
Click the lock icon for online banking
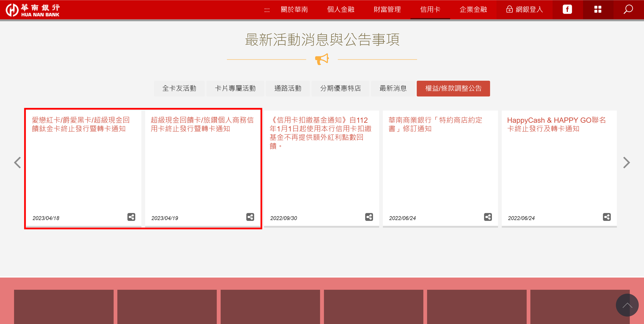pyautogui.click(x=509, y=9)
